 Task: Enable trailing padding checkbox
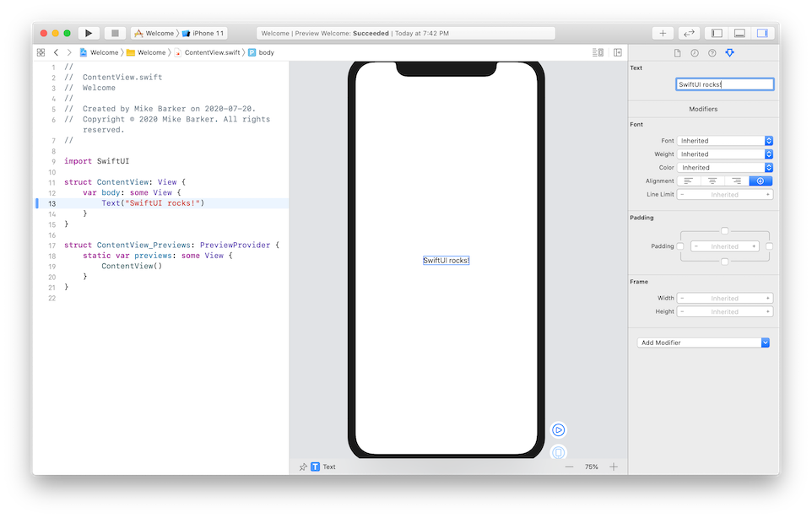coord(769,246)
